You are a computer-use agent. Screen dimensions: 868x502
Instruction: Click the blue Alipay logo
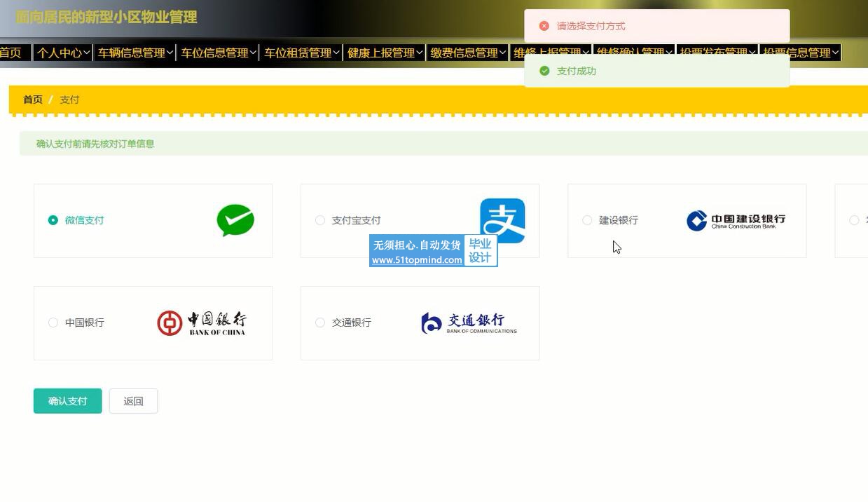click(x=502, y=220)
